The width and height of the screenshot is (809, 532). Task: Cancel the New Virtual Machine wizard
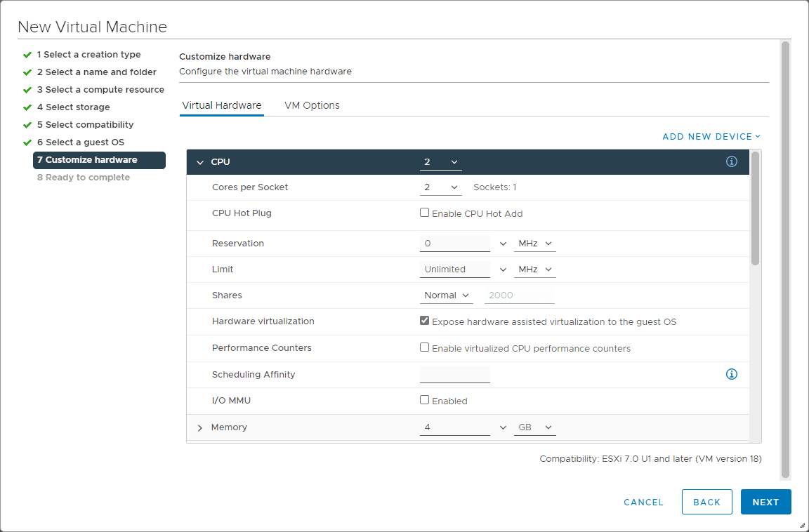click(x=643, y=502)
